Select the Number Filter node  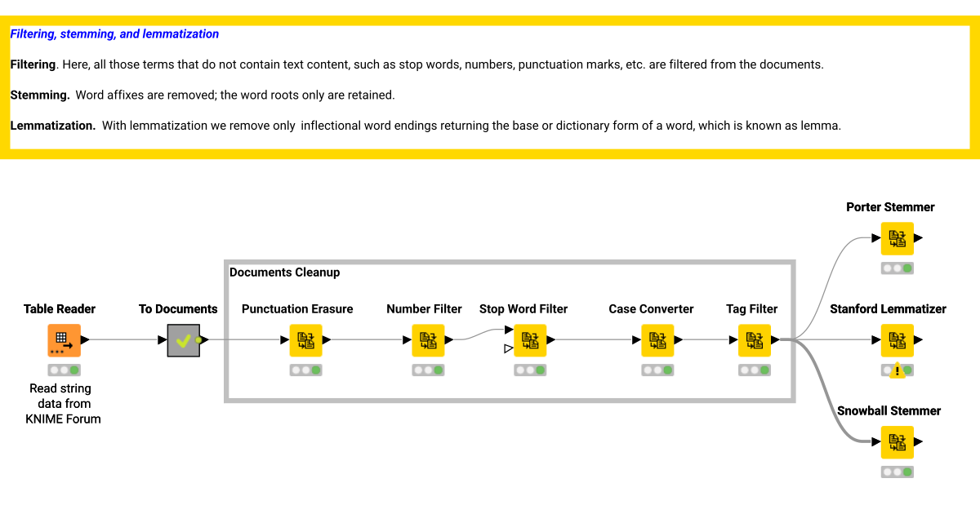428,340
